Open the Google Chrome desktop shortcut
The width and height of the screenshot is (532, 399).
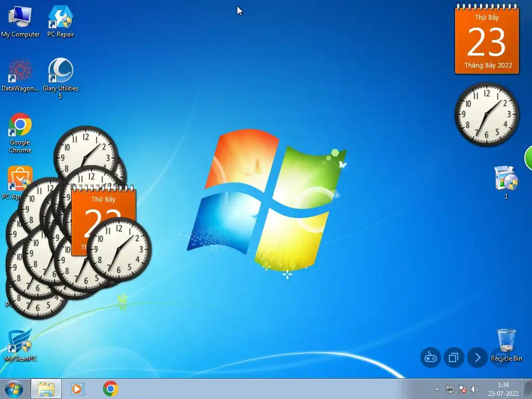(x=20, y=133)
